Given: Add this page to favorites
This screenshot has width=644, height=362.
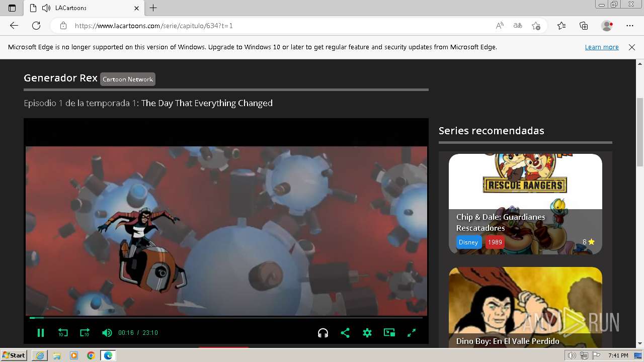Looking at the screenshot, I should [x=536, y=26].
